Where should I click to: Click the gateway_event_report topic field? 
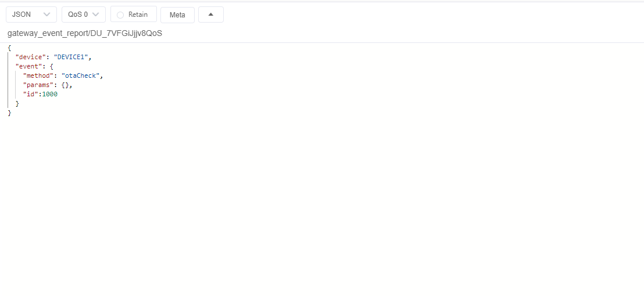coord(85,34)
